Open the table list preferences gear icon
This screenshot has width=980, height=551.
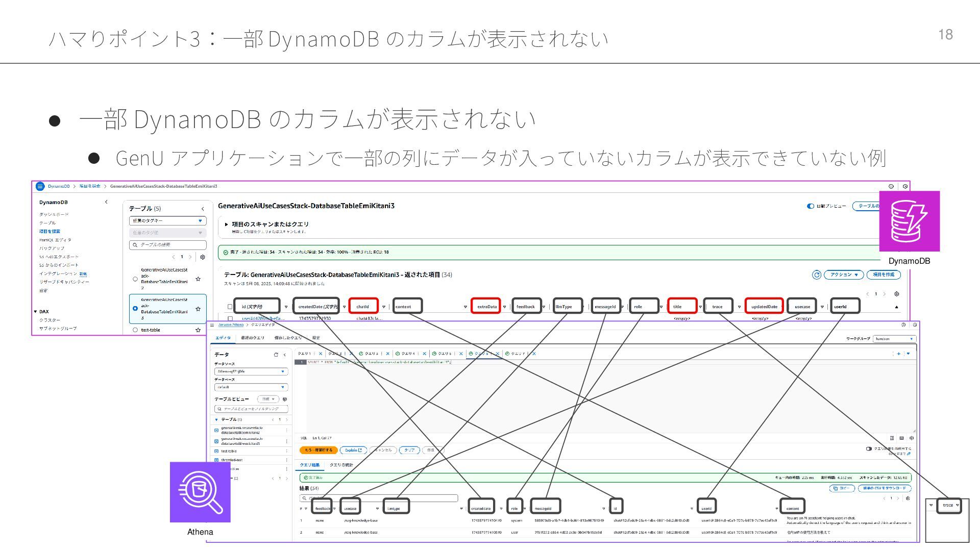click(203, 257)
